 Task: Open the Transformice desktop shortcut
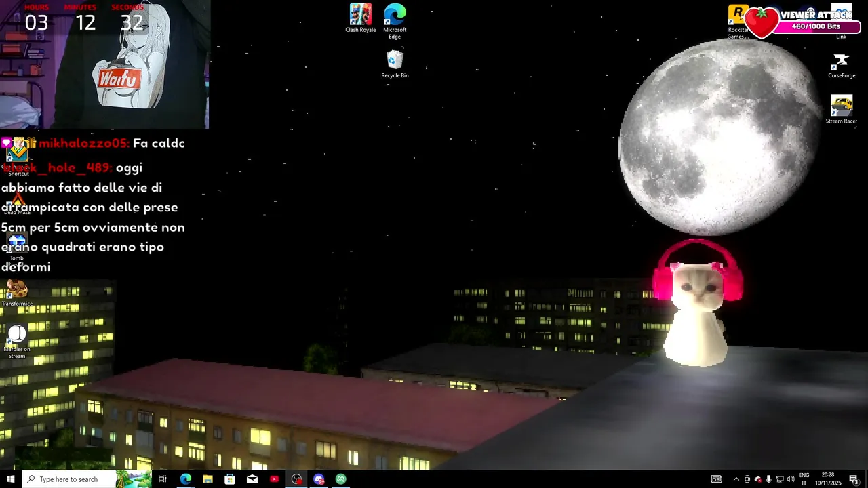(x=17, y=293)
